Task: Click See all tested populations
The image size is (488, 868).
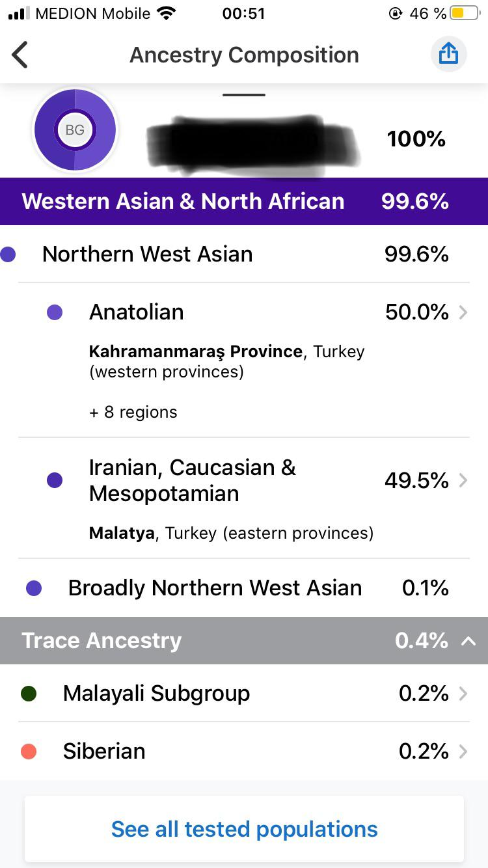Action: (x=244, y=829)
